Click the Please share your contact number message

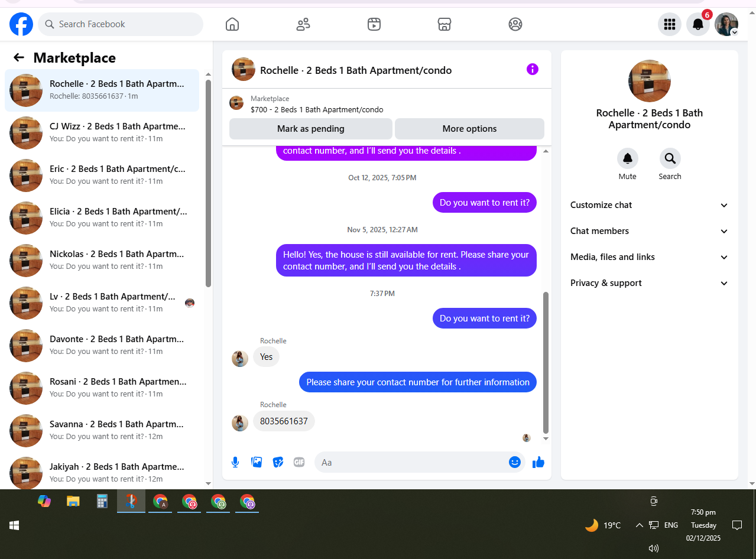click(x=418, y=382)
